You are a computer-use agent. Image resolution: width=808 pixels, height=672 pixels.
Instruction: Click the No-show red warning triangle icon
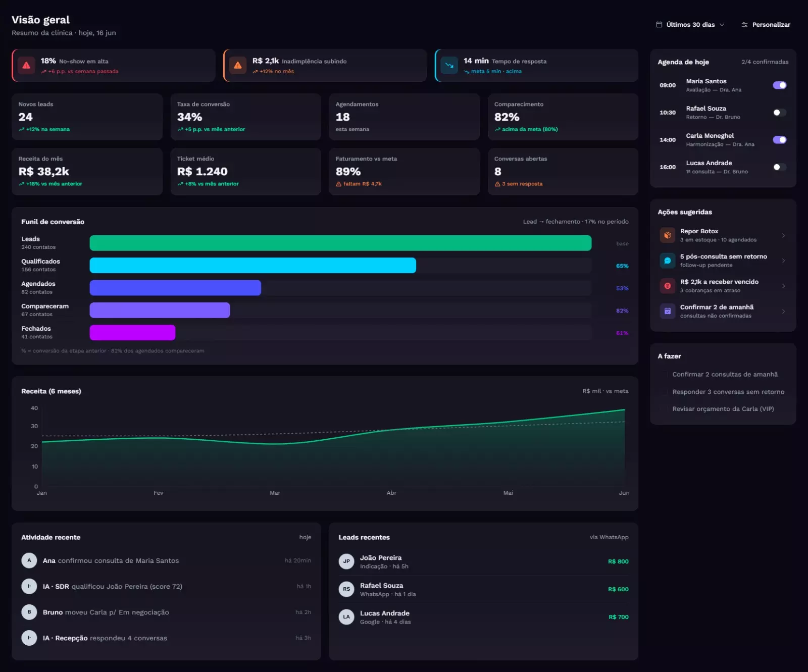pos(26,66)
